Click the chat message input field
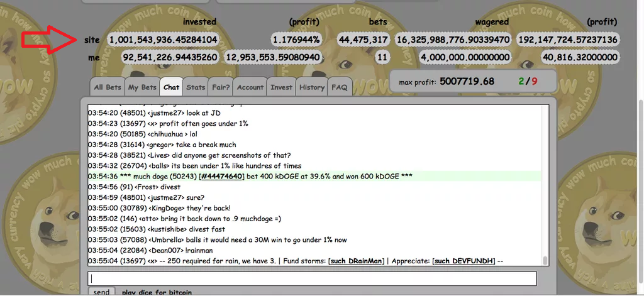Screen dimensions: 644x296 [312, 278]
